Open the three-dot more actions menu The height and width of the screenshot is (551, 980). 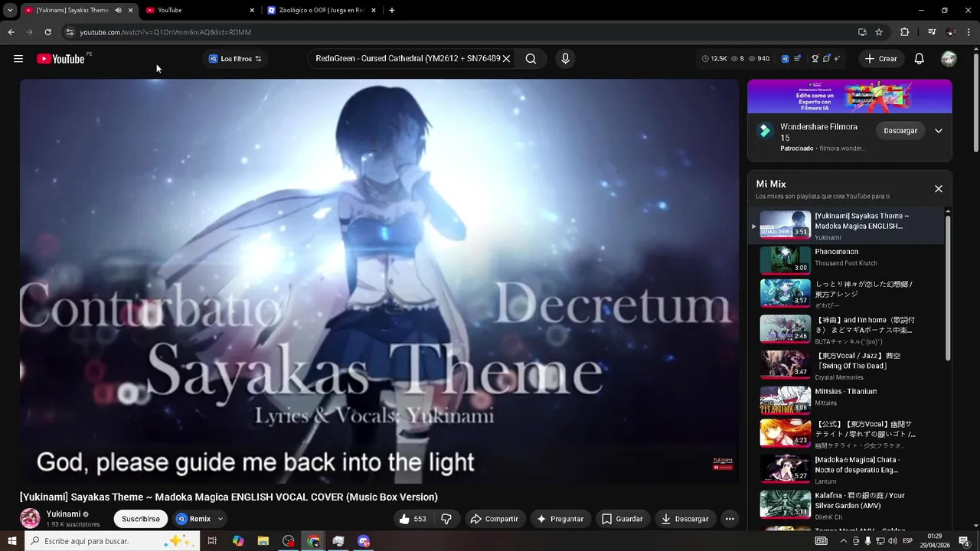[730, 519]
